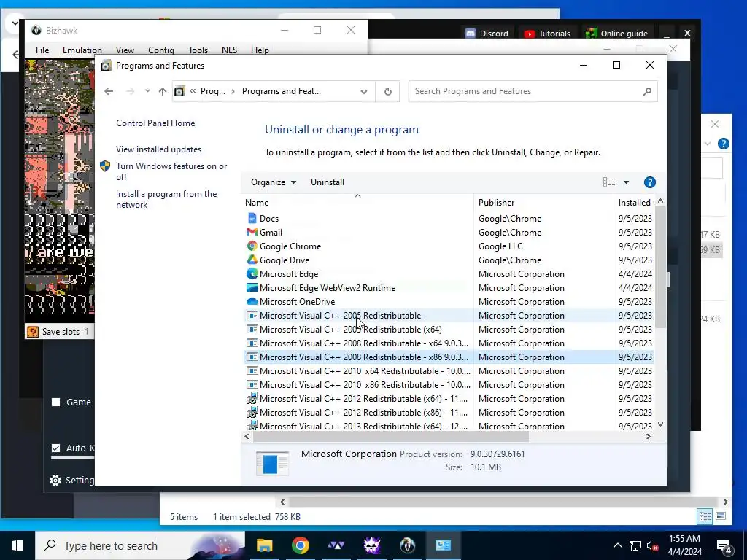Click the Settings gear icon in background window
747x560 pixels.
click(55, 481)
